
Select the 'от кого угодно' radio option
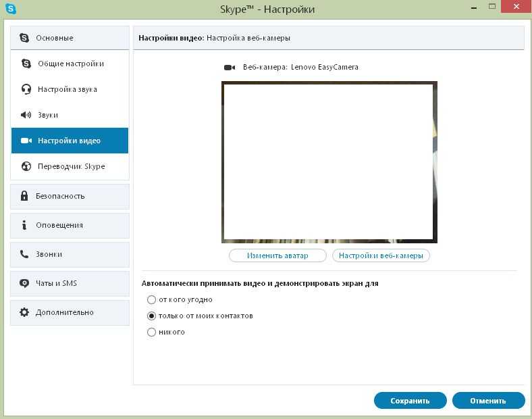(151, 299)
